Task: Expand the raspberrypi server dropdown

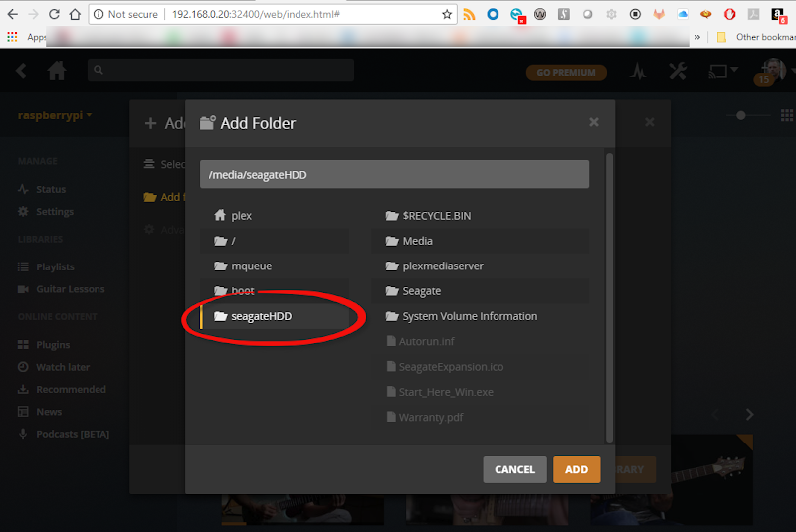Action: tap(55, 115)
